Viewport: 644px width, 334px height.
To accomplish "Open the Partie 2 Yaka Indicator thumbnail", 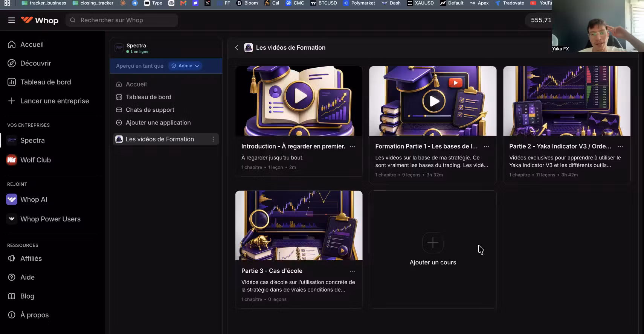I will coord(567,101).
